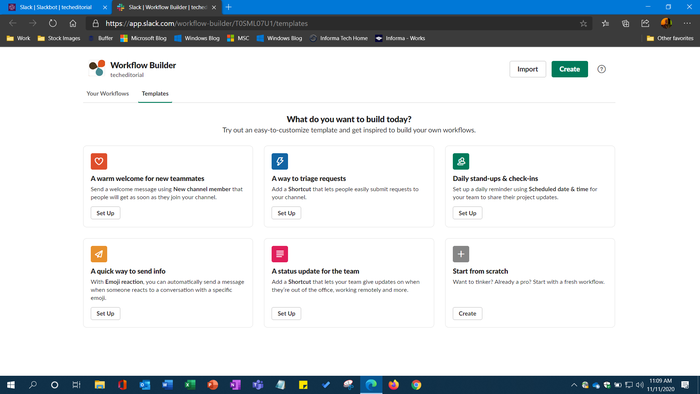Open the Informa Tech Home bookmark

pyautogui.click(x=338, y=38)
